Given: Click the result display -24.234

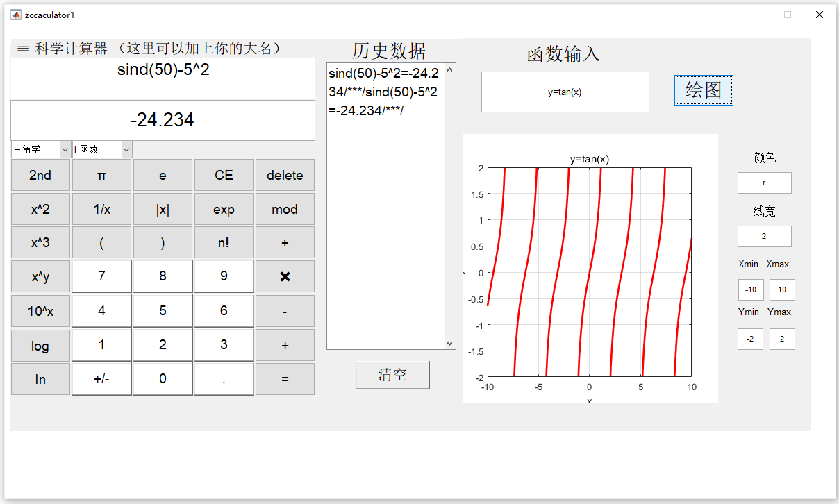Looking at the screenshot, I should tap(163, 120).
